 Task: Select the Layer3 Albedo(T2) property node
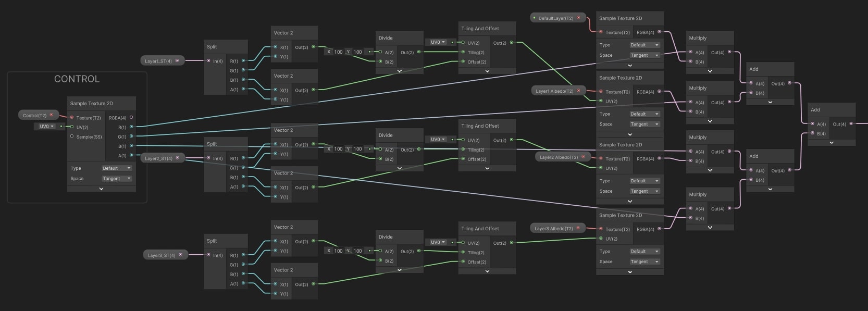point(553,228)
